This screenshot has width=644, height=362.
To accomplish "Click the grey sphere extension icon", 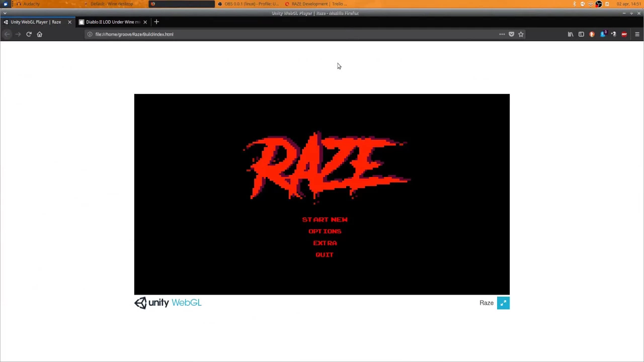I will (x=613, y=34).
